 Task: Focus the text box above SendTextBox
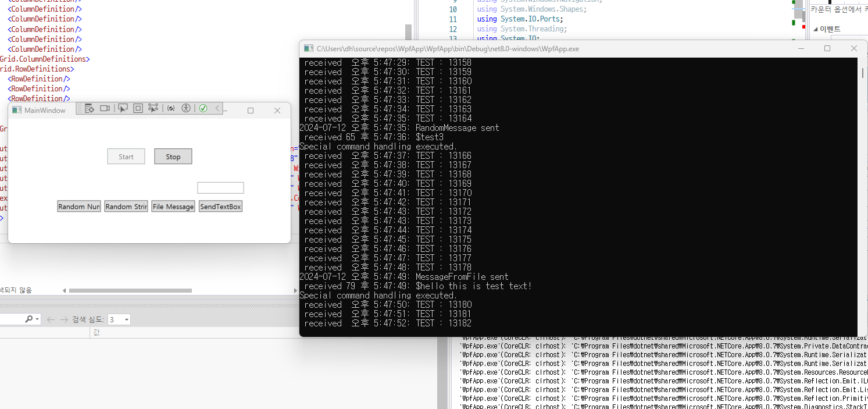point(220,188)
